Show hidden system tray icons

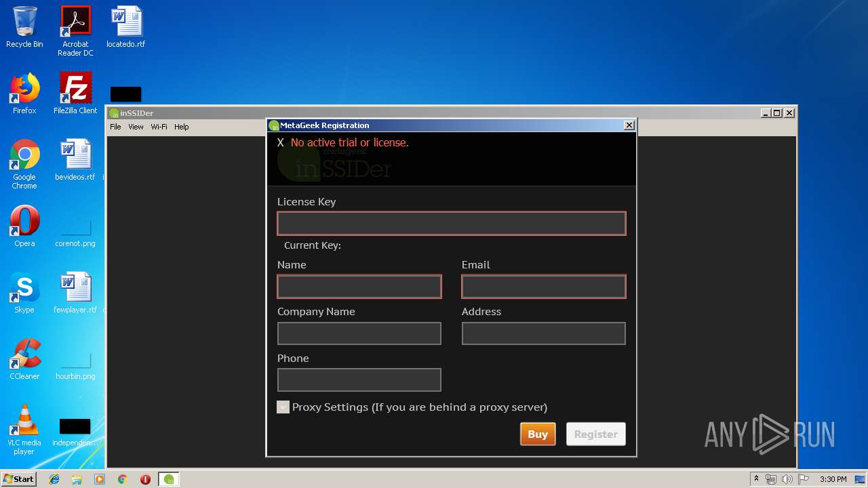tap(756, 479)
